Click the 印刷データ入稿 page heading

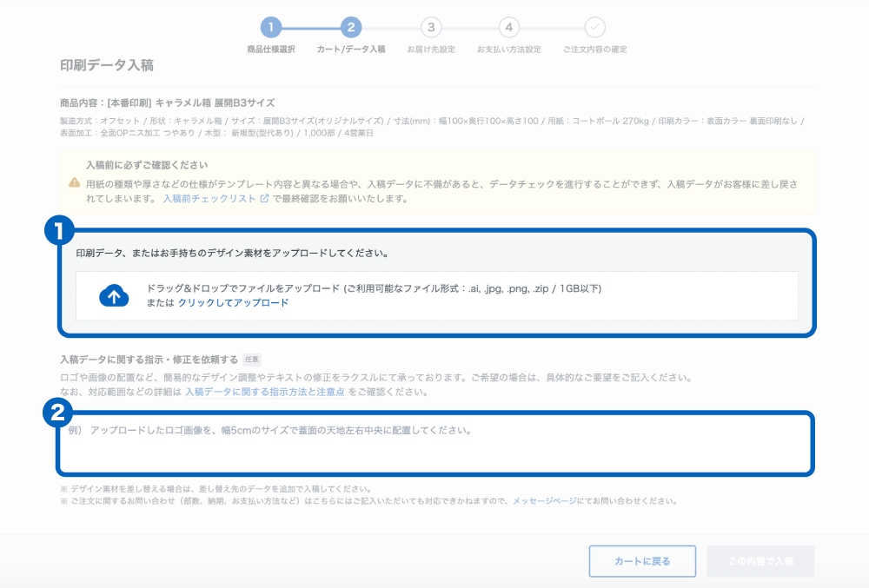click(x=107, y=65)
